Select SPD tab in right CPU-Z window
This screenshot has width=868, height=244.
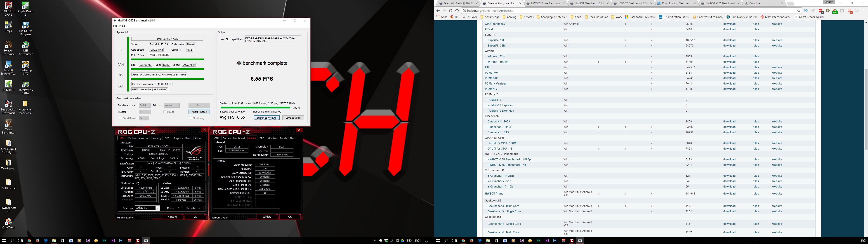[x=262, y=138]
